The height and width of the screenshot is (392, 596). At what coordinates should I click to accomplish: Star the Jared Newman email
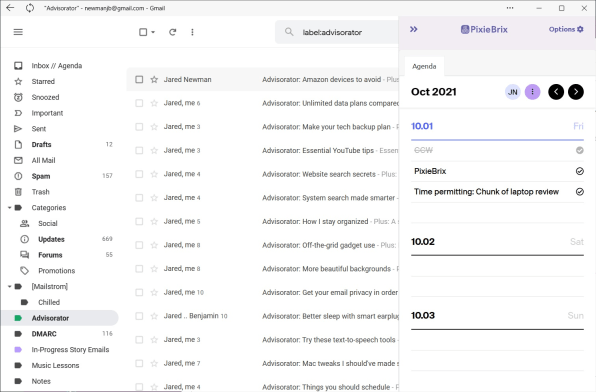[154, 79]
